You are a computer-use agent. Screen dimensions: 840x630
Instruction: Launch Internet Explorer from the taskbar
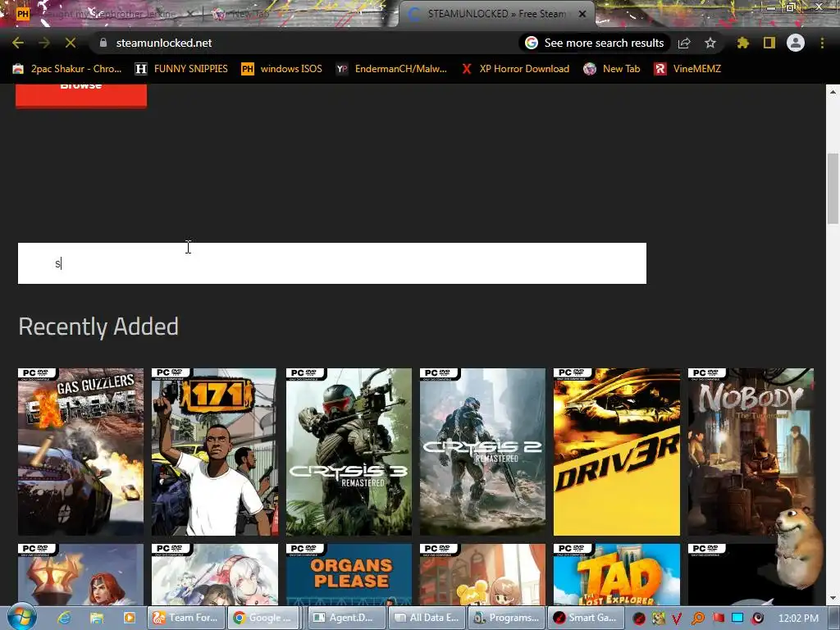click(x=64, y=618)
